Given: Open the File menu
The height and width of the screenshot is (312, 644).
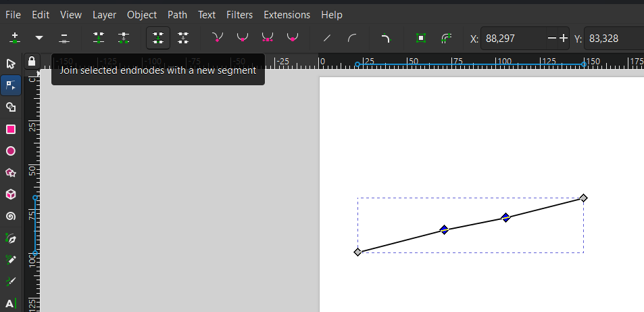Looking at the screenshot, I should point(13,15).
